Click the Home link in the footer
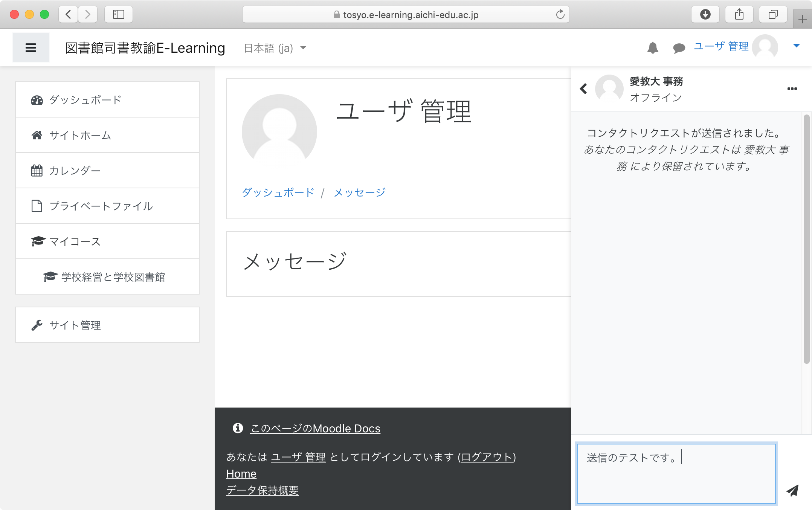The height and width of the screenshot is (510, 812). click(x=241, y=473)
